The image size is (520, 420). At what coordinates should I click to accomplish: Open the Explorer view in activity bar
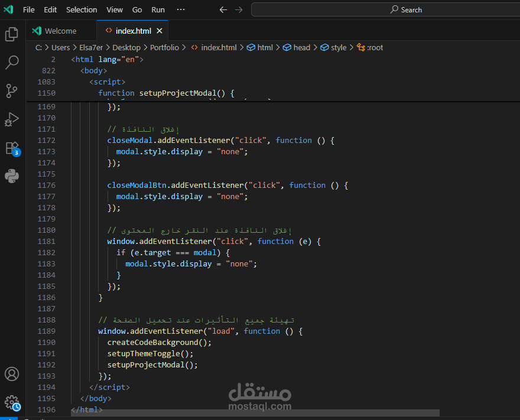(x=12, y=34)
